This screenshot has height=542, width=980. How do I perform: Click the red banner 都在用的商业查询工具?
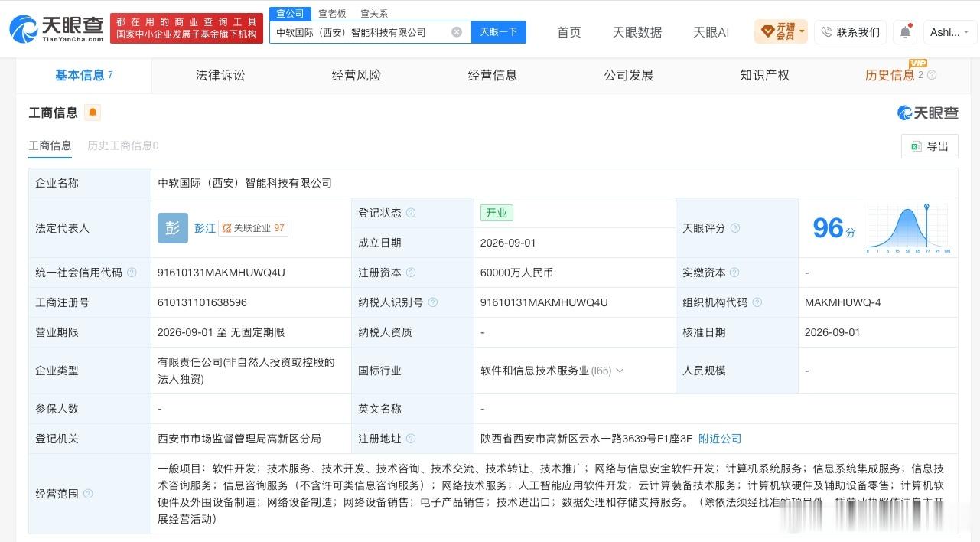coord(187,28)
